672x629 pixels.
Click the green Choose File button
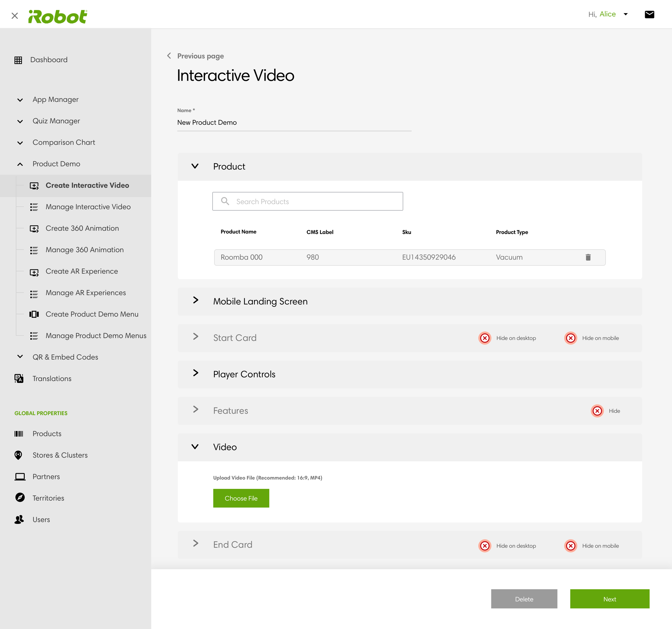241,498
